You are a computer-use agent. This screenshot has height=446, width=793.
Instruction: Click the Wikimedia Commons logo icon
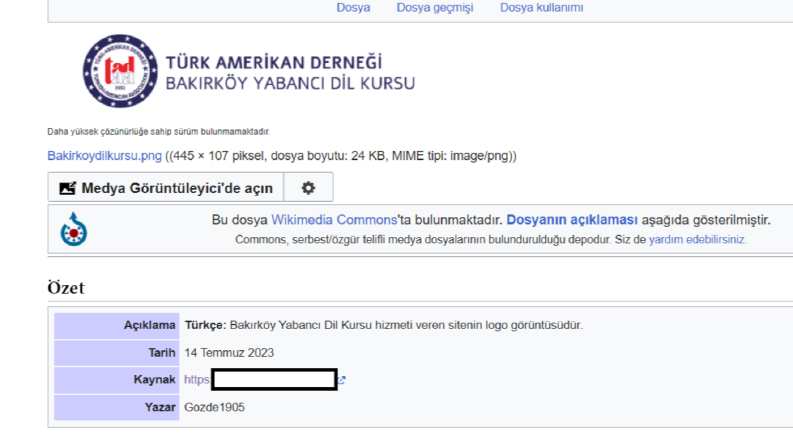point(74,229)
